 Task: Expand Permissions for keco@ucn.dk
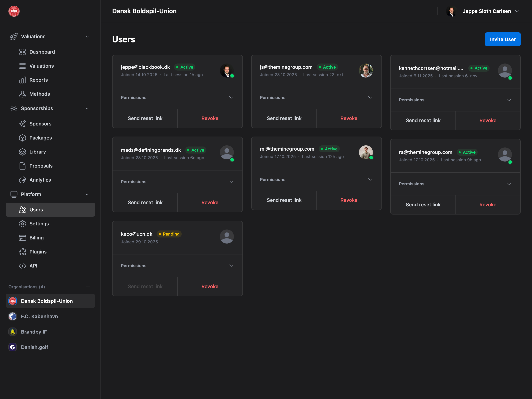coord(231,266)
